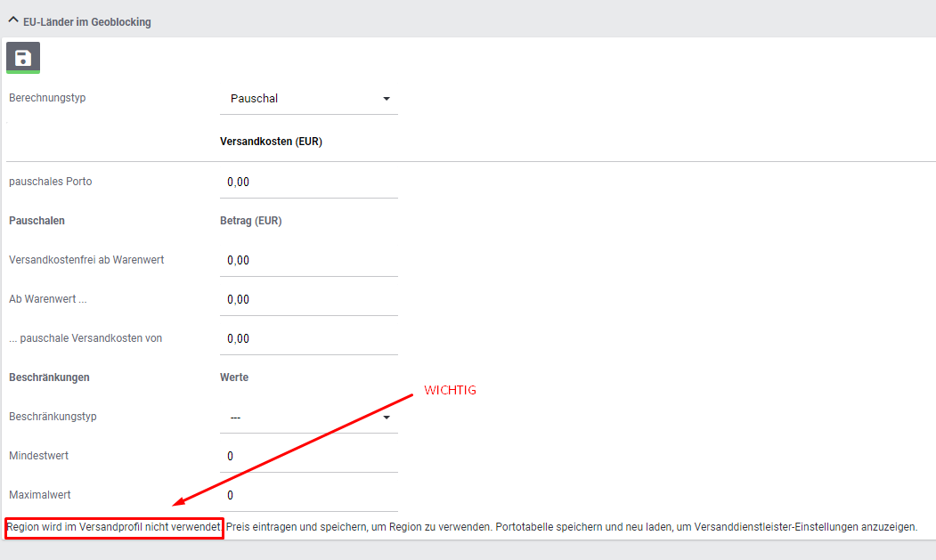Click the highlighted Region wird nicht verwendet notice

tap(113, 527)
